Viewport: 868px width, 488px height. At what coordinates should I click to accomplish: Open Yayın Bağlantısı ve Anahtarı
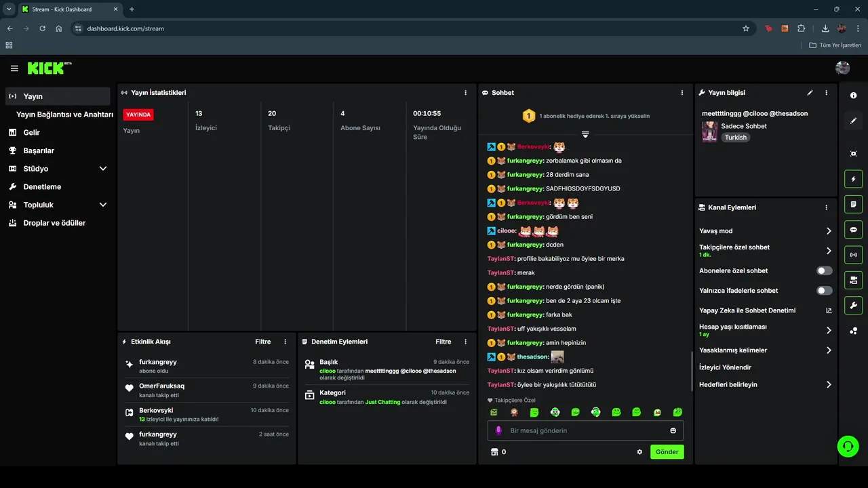(x=64, y=115)
